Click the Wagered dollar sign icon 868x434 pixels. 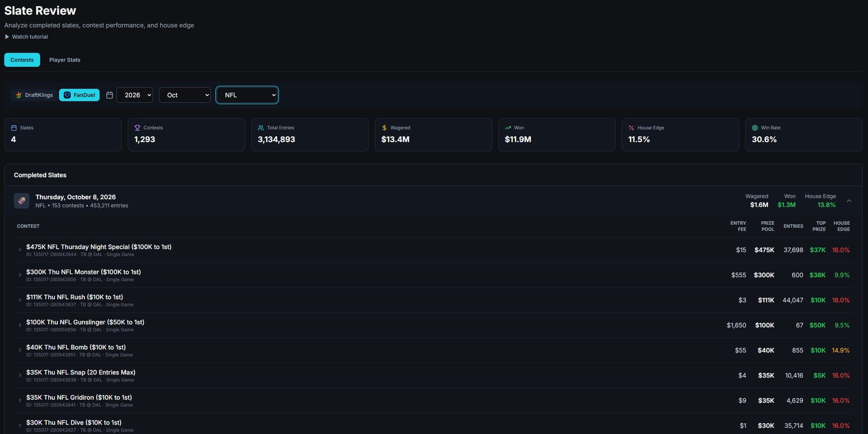point(384,128)
